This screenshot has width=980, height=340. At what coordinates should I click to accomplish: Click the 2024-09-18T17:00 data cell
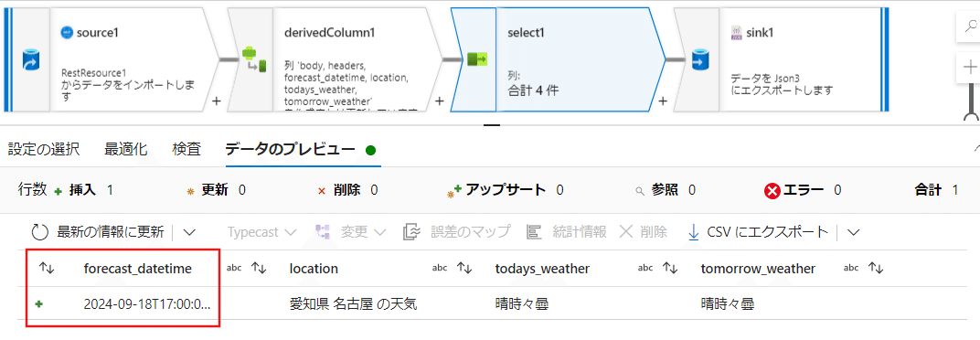147,305
